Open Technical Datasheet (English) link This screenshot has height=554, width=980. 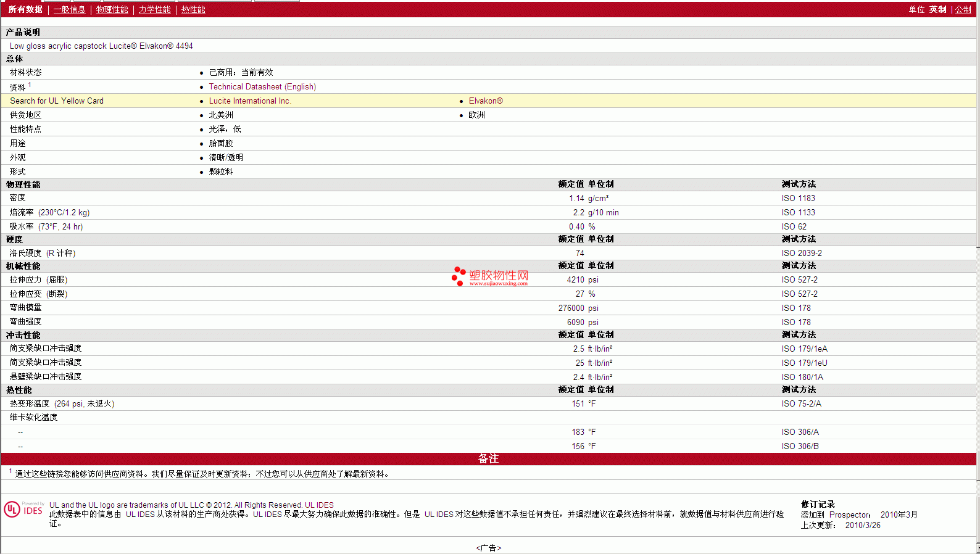coord(262,87)
